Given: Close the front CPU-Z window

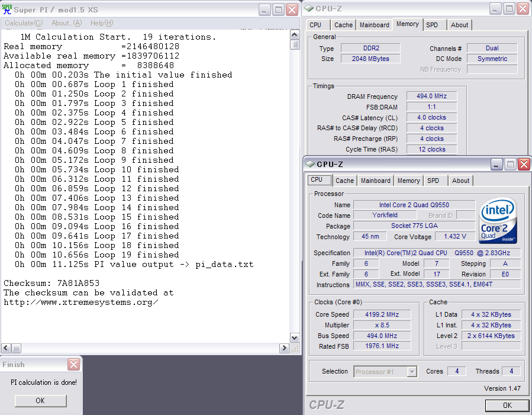Looking at the screenshot, I should tap(524, 165).
